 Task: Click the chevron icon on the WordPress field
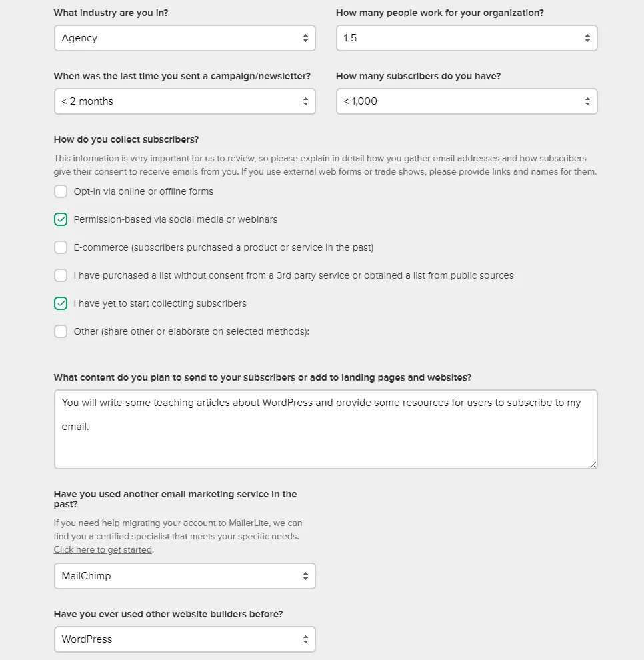pos(306,639)
